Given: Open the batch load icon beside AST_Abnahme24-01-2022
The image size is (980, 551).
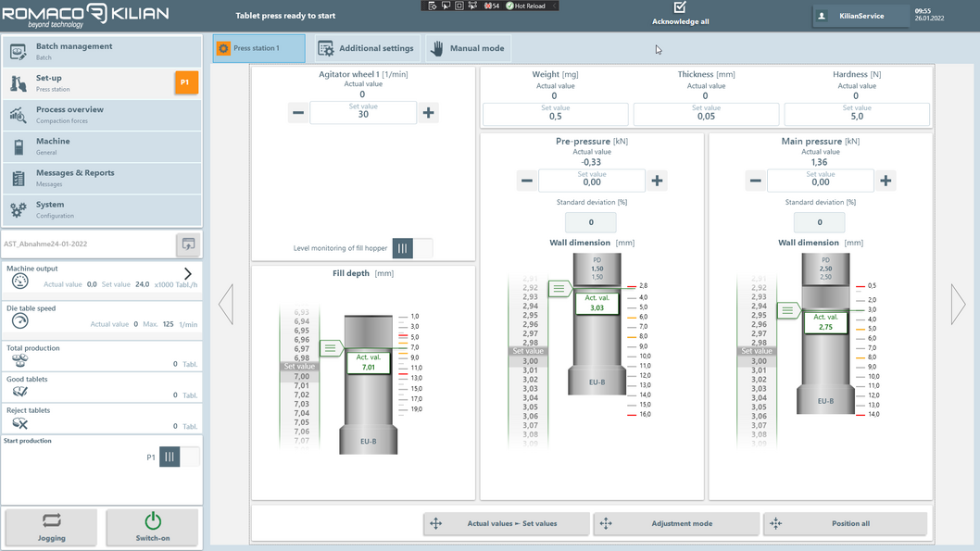Looking at the screenshot, I should pos(188,244).
